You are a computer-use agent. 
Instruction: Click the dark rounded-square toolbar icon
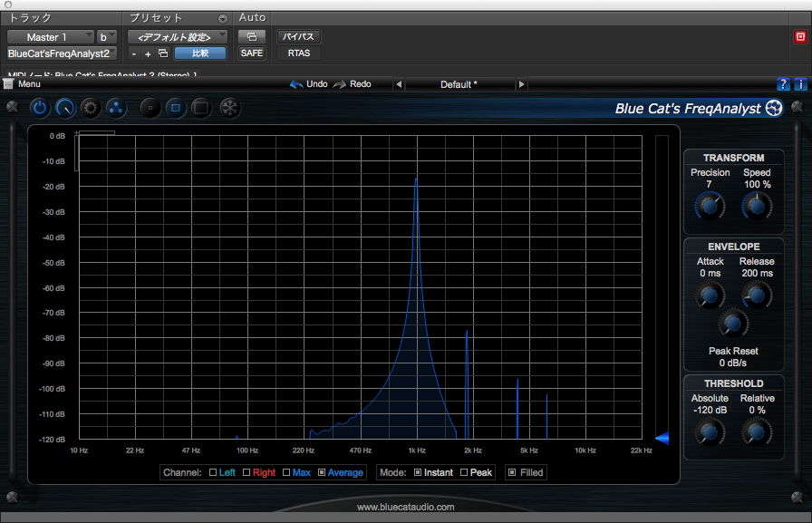[201, 108]
